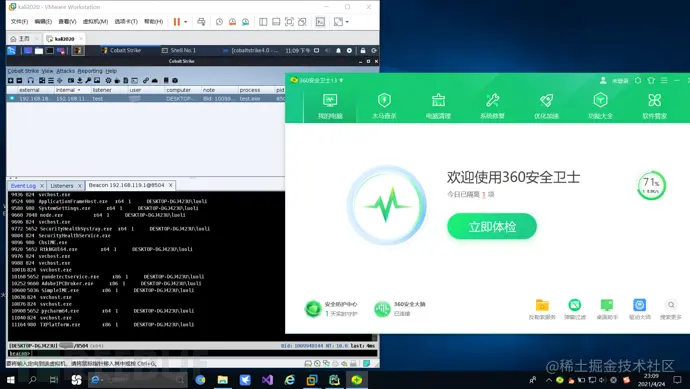Click the 71% circular performance indicator
690x389 pixels.
point(651,185)
